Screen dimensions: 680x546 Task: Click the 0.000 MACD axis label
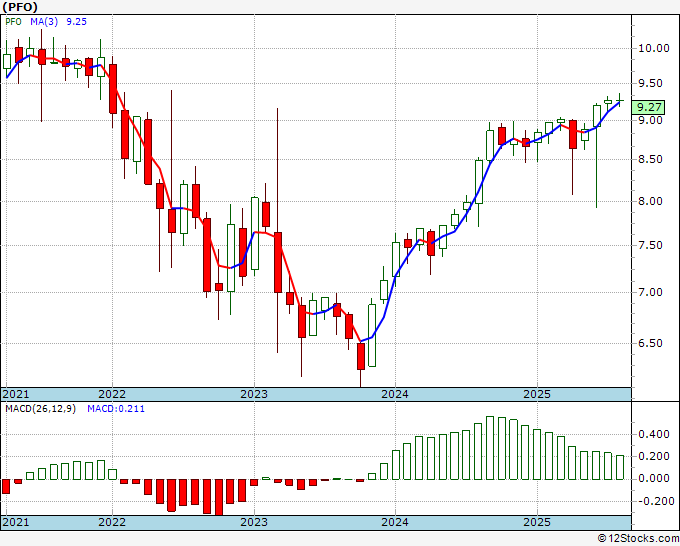654,478
